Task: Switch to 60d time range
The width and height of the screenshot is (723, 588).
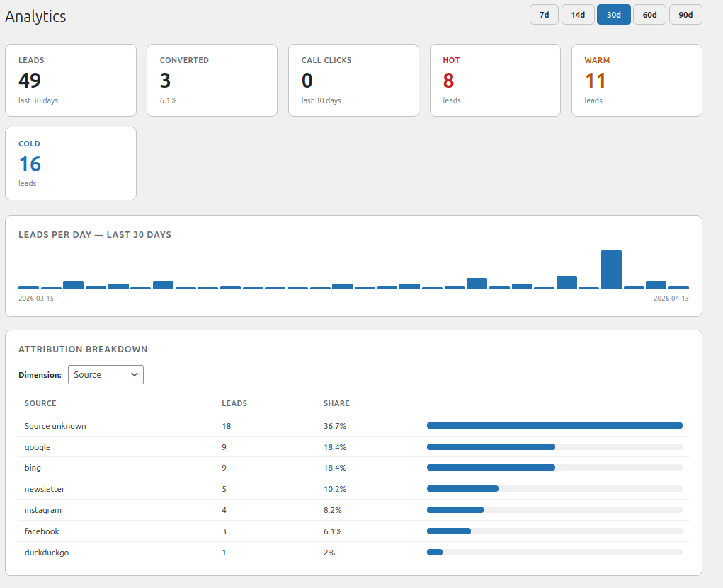Action: (649, 15)
